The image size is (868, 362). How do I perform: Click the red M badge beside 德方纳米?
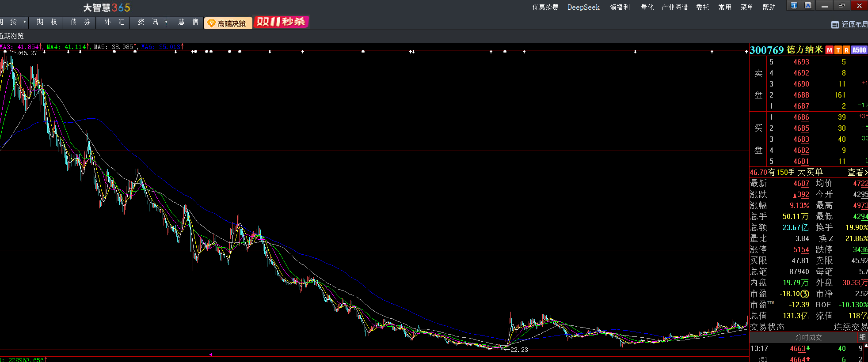point(830,50)
